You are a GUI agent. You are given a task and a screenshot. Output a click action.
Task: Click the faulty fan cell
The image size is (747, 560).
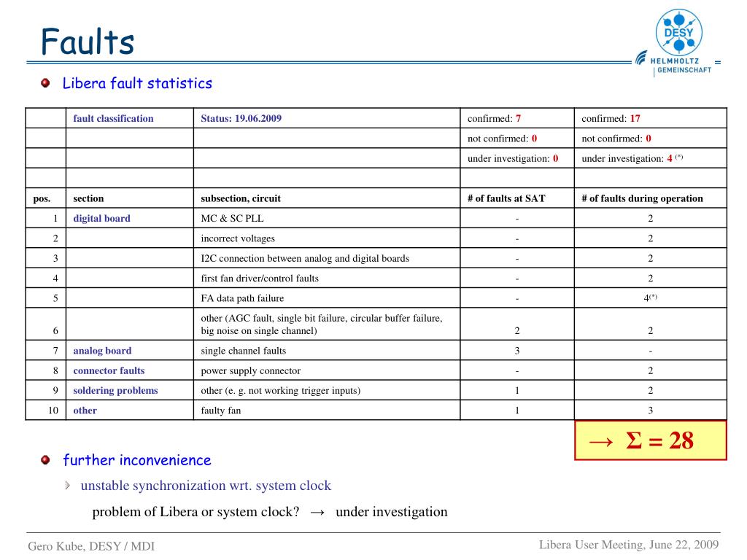click(x=327, y=411)
